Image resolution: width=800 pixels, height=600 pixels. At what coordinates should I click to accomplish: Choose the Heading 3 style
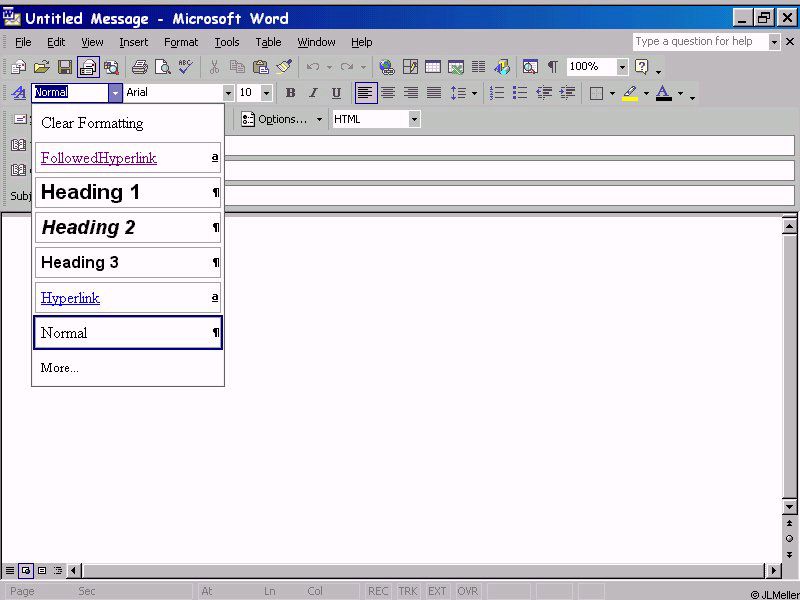[x=128, y=263]
